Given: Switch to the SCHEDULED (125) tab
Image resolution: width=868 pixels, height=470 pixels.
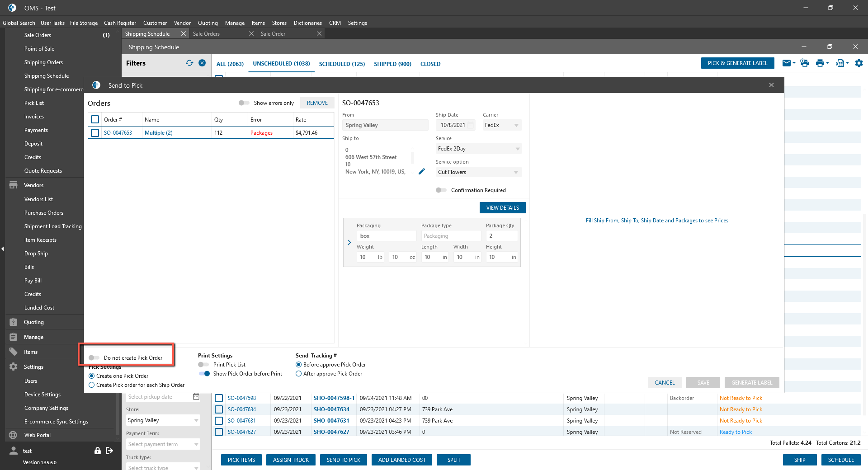Looking at the screenshot, I should pyautogui.click(x=342, y=64).
